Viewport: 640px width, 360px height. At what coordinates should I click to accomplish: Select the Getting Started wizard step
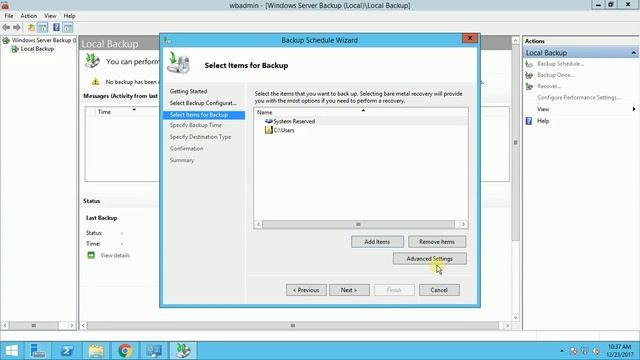tap(189, 91)
